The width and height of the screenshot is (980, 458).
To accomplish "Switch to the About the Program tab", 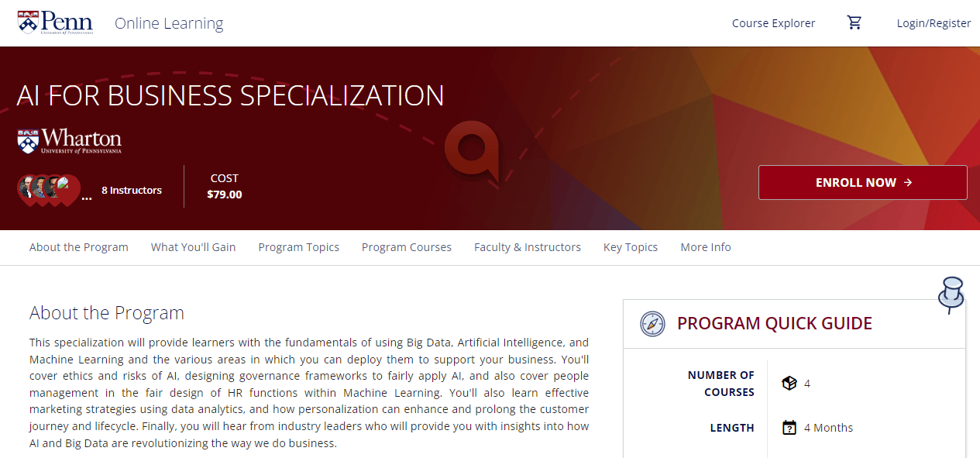I will [79, 247].
